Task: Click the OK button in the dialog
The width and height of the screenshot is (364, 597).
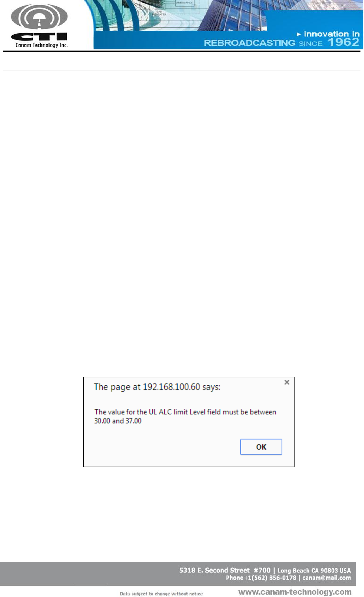Action: [261, 447]
